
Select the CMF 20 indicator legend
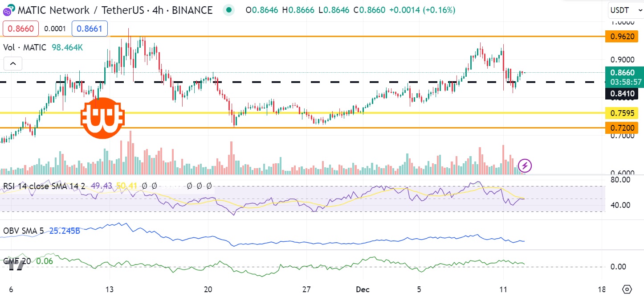17,261
